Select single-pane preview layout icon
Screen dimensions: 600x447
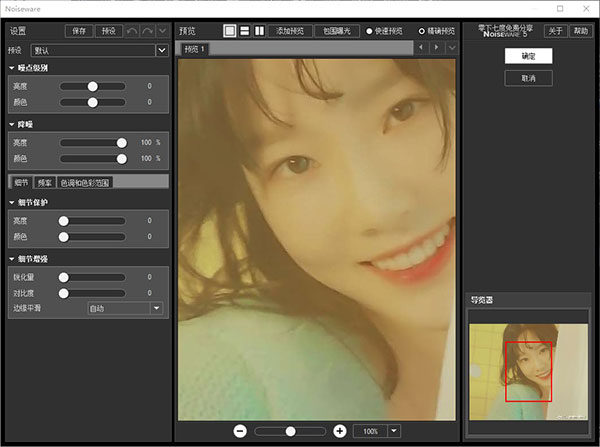[229, 31]
